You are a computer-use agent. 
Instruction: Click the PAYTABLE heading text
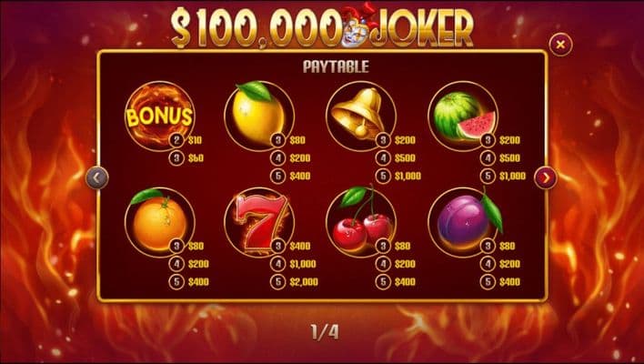(336, 66)
